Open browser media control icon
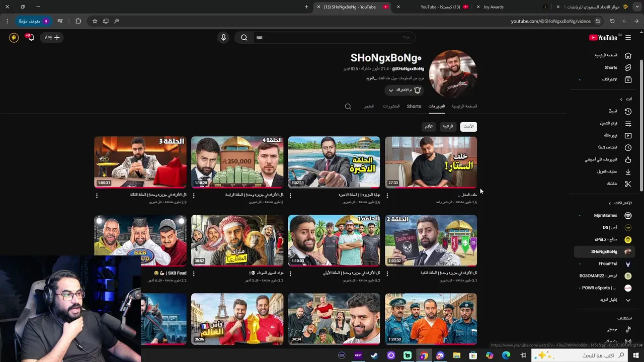Screen dimensions: 644x362 pyautogui.click(x=60, y=21)
